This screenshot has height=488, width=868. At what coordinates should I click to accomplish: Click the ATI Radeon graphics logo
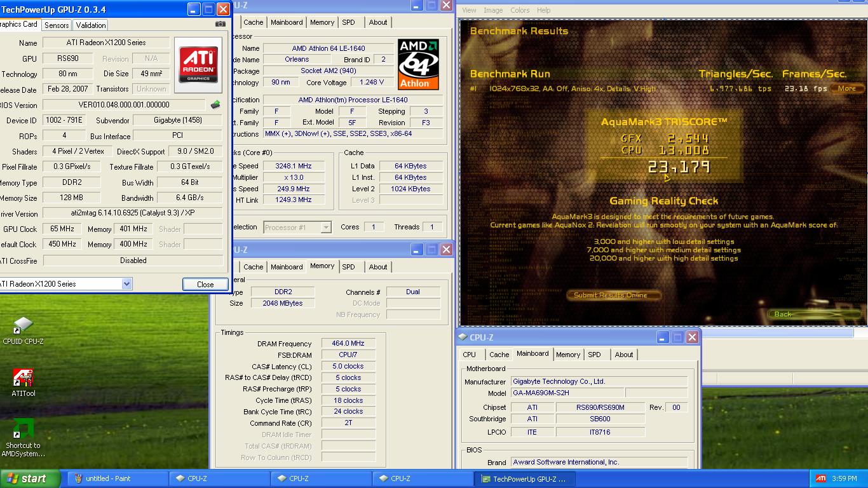click(x=198, y=65)
